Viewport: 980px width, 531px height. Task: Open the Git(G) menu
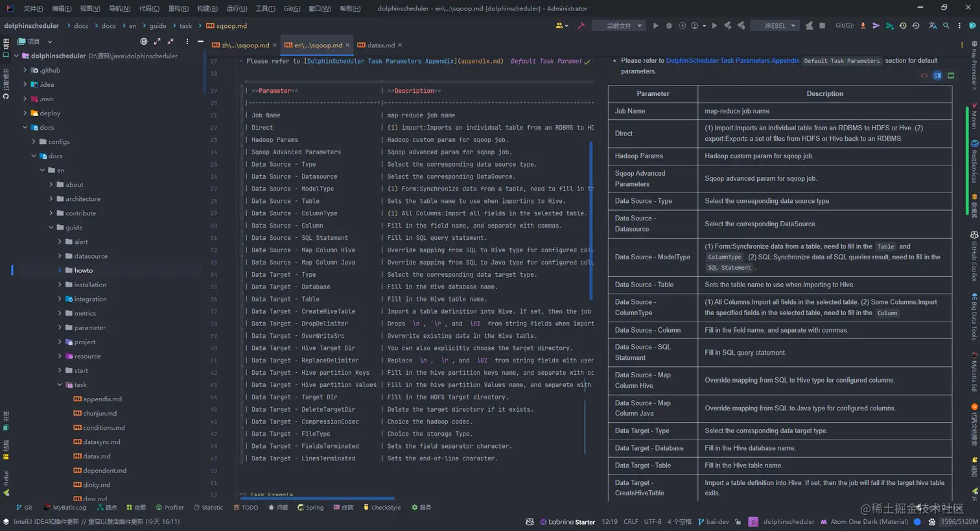click(x=292, y=8)
